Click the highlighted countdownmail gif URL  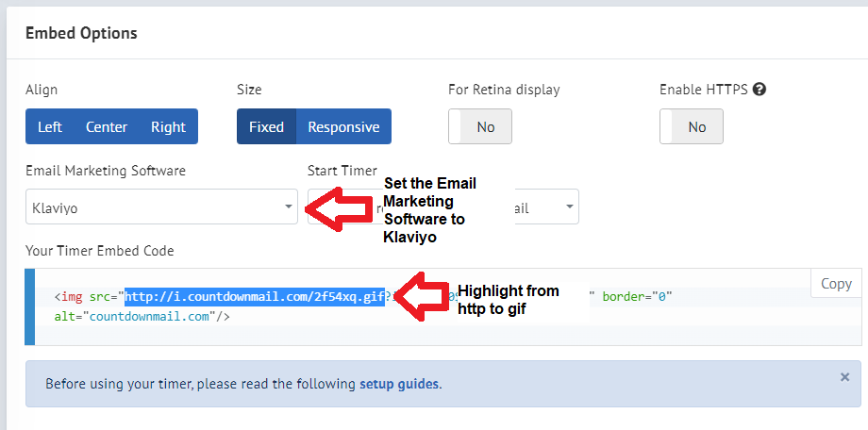point(255,297)
